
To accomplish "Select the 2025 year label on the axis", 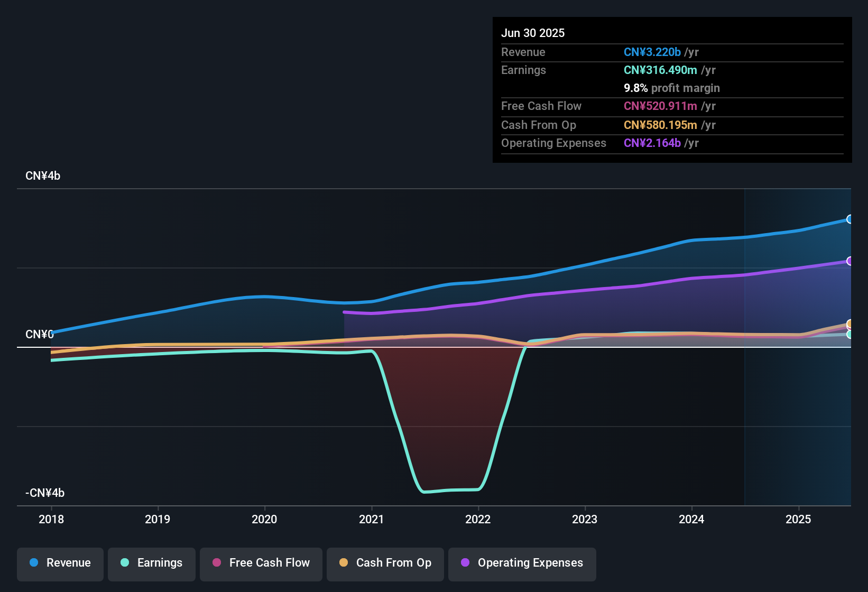I will pyautogui.click(x=799, y=520).
